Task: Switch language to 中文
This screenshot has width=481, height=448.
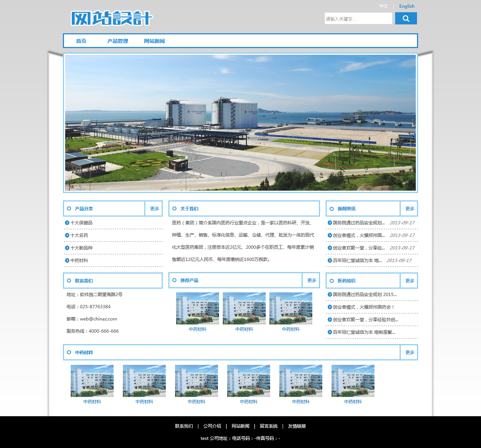Action: (383, 6)
